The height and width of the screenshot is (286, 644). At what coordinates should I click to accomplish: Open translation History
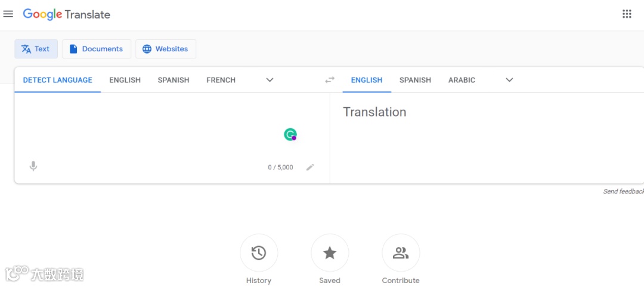[259, 253]
